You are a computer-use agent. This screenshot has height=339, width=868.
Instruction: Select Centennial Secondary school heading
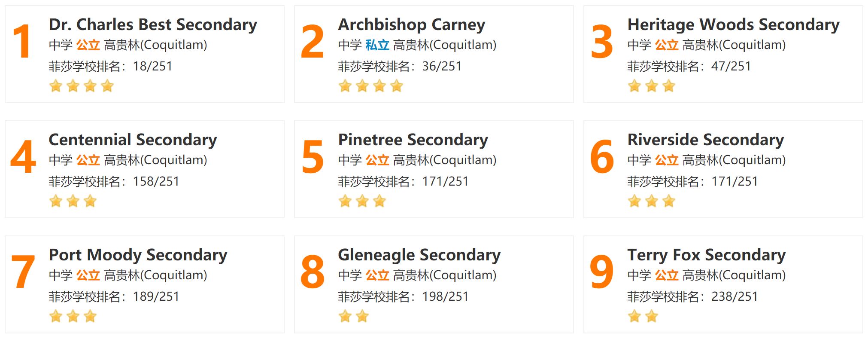[133, 140]
